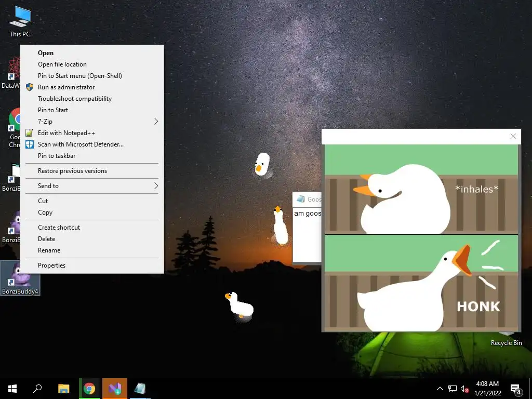Show hidden system tray icons

click(x=440, y=389)
